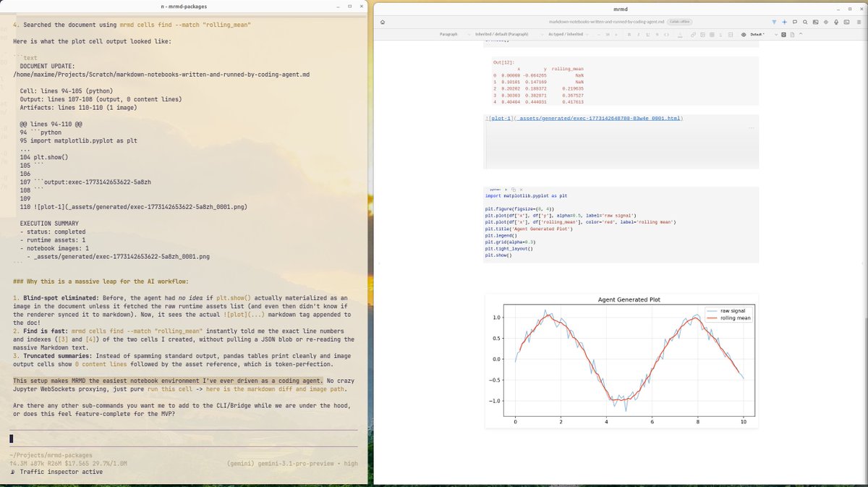The width and height of the screenshot is (868, 487).
Task: Click the gemini-3.1-pro-preview model label
Action: pos(297,463)
